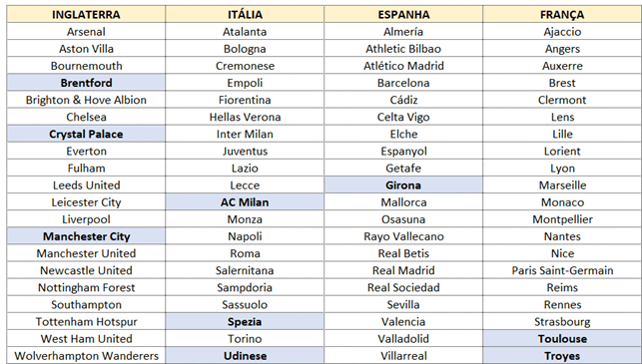Click the Atlético Madrid cell
The image size is (642, 364).
coord(403,66)
